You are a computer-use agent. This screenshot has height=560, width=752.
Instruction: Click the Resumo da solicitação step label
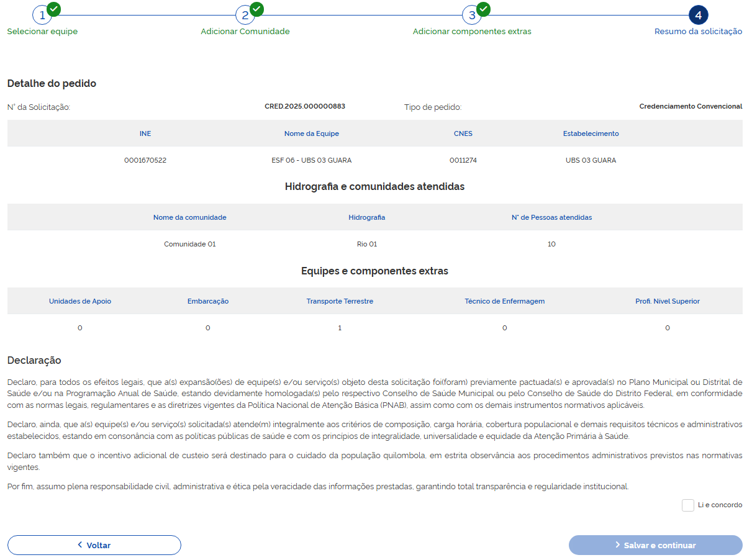[697, 32]
